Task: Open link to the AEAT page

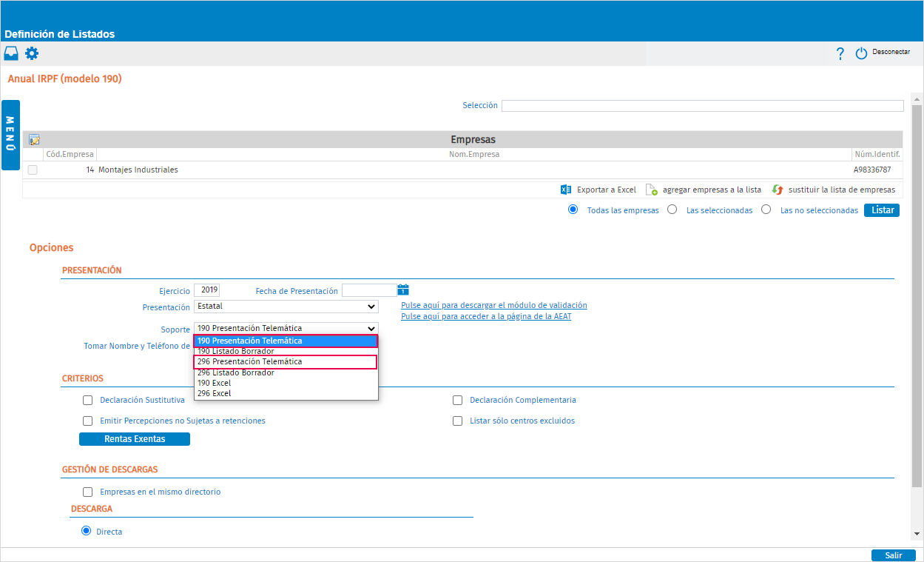Action: click(486, 316)
